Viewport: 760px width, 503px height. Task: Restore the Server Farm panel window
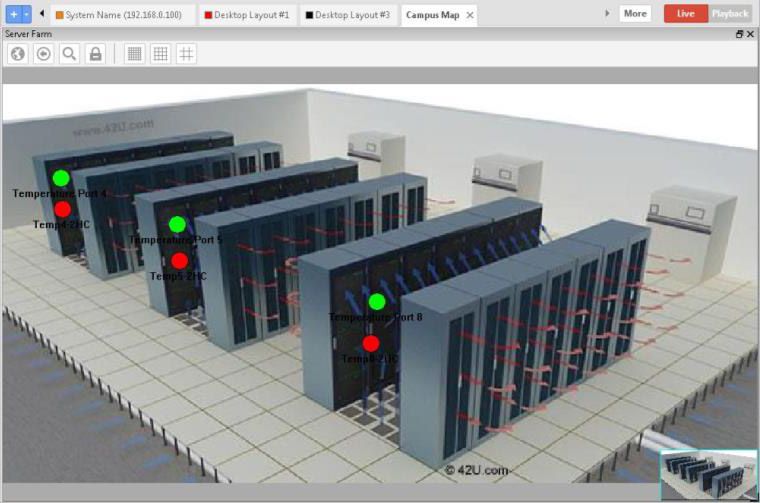click(739, 34)
